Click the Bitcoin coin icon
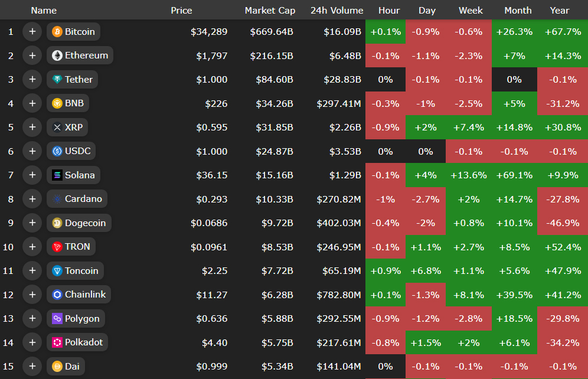 [x=57, y=32]
